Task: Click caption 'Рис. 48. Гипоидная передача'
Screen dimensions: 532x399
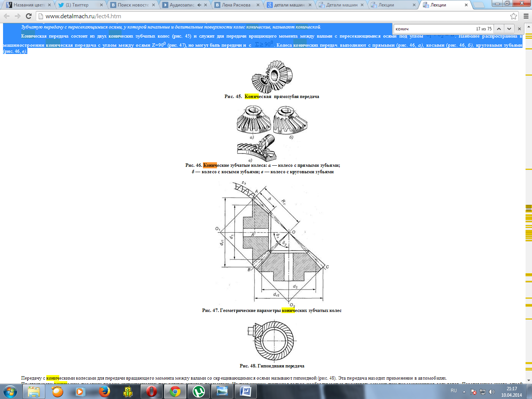Action: (x=272, y=366)
